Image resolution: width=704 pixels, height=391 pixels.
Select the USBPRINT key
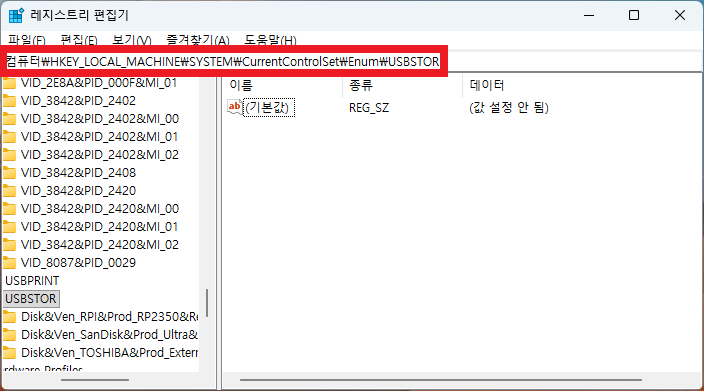click(32, 281)
